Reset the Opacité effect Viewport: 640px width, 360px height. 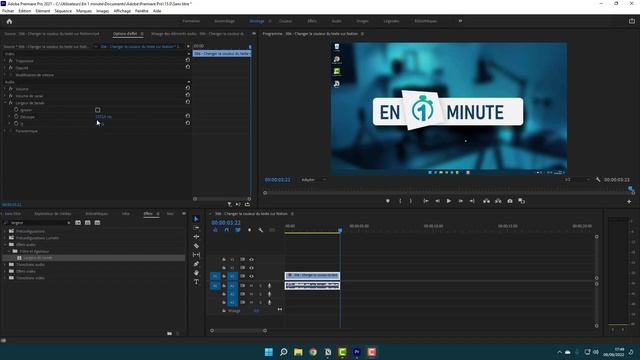pyautogui.click(x=188, y=67)
